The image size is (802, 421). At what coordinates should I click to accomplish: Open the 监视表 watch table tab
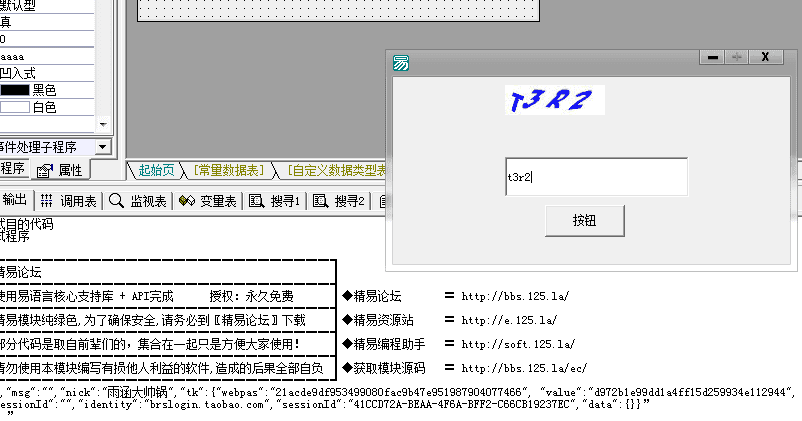(x=138, y=201)
